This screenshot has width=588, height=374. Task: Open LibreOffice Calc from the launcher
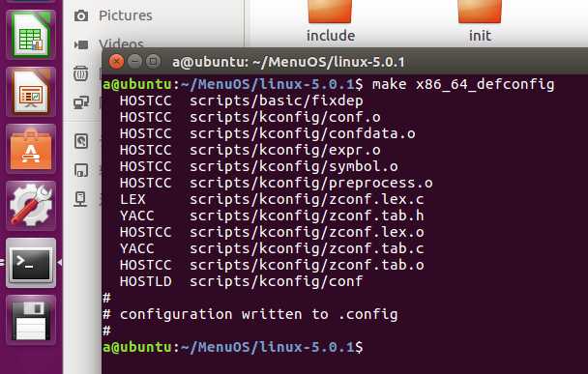(x=31, y=35)
